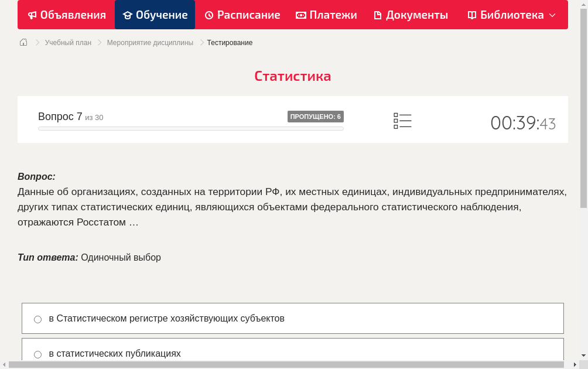The height and width of the screenshot is (369, 588).
Task: Open the home icon in the breadcrumbs
Action: tap(23, 42)
